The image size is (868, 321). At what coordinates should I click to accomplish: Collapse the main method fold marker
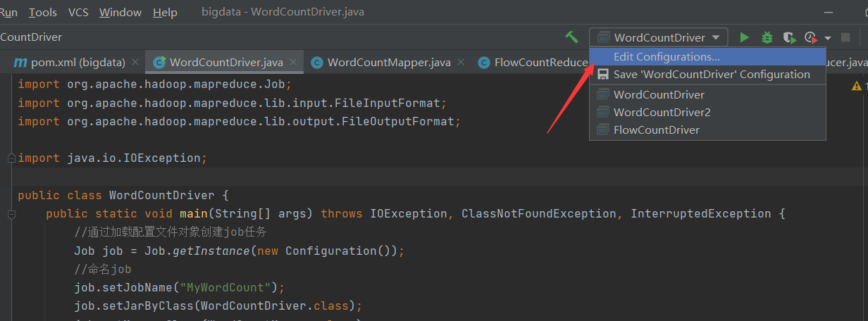pyautogui.click(x=11, y=214)
